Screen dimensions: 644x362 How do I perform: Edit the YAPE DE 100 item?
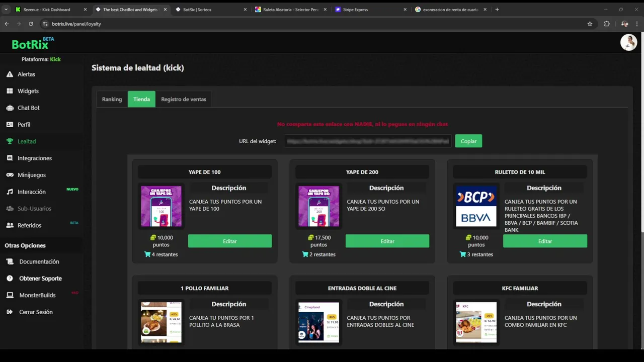(230, 241)
